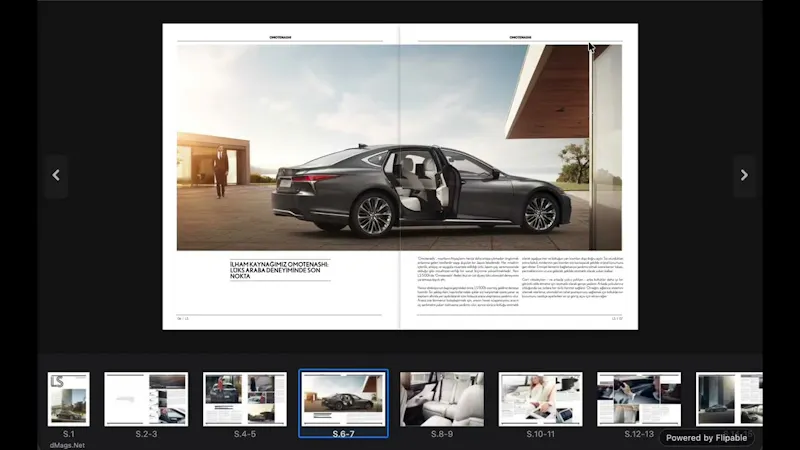This screenshot has height=450, width=800.
Task: Open the S.8-9 page thumbnail
Action: coord(442,399)
